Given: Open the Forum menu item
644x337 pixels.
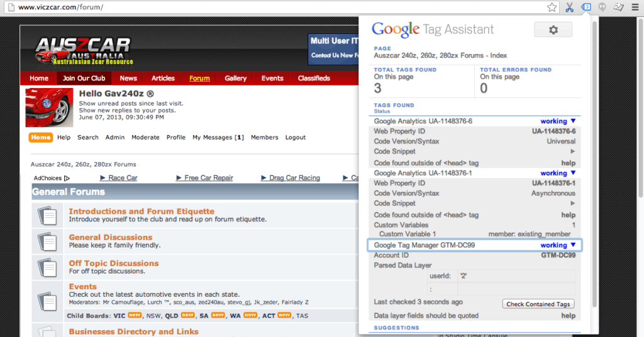Looking at the screenshot, I should coord(199,78).
